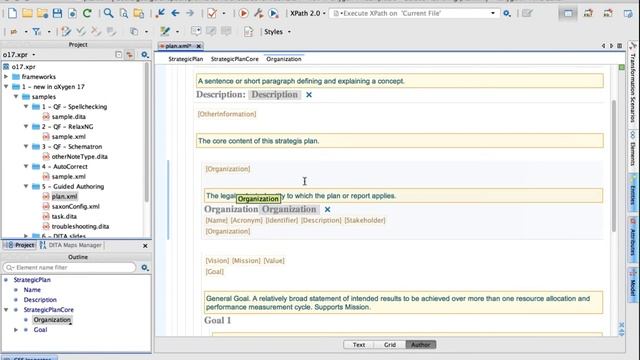The image size is (640, 360).
Task: Select otherNoteType.dita file
Action: tap(80, 157)
